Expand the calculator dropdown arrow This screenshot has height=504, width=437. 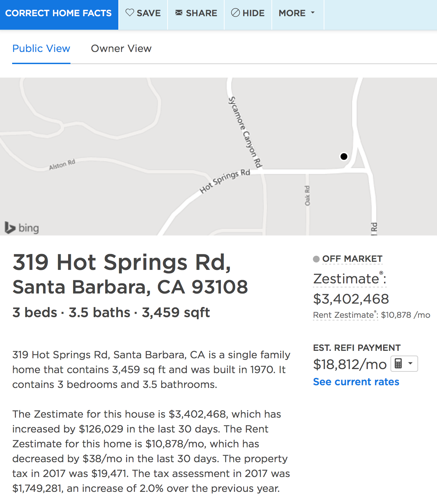[410, 364]
